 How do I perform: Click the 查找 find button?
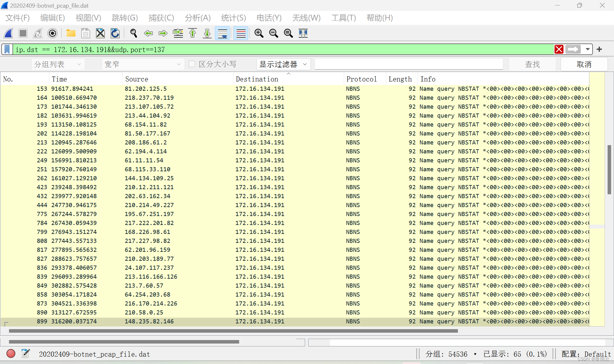click(x=532, y=64)
